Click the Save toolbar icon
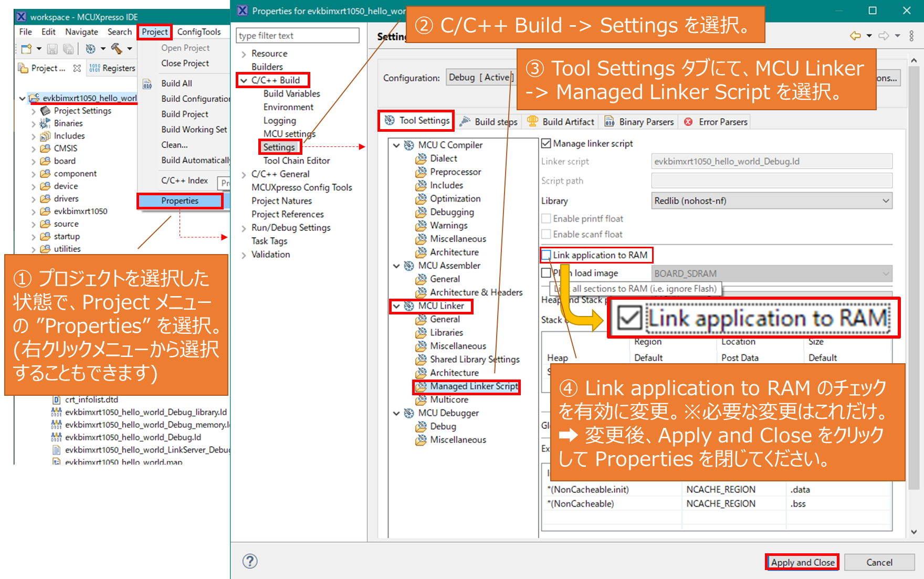The width and height of the screenshot is (924, 579). coord(52,49)
